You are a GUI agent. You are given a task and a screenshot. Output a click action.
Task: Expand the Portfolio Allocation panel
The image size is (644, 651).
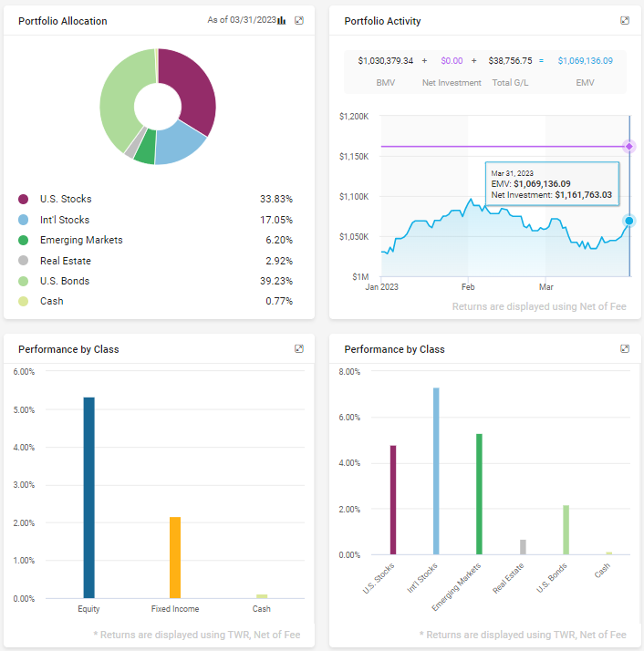click(298, 20)
